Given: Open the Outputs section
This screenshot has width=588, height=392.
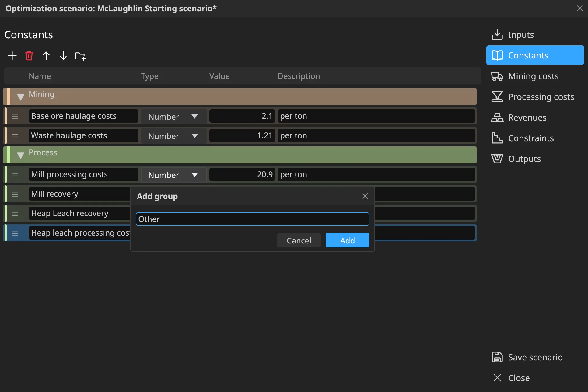Looking at the screenshot, I should coord(535,159).
